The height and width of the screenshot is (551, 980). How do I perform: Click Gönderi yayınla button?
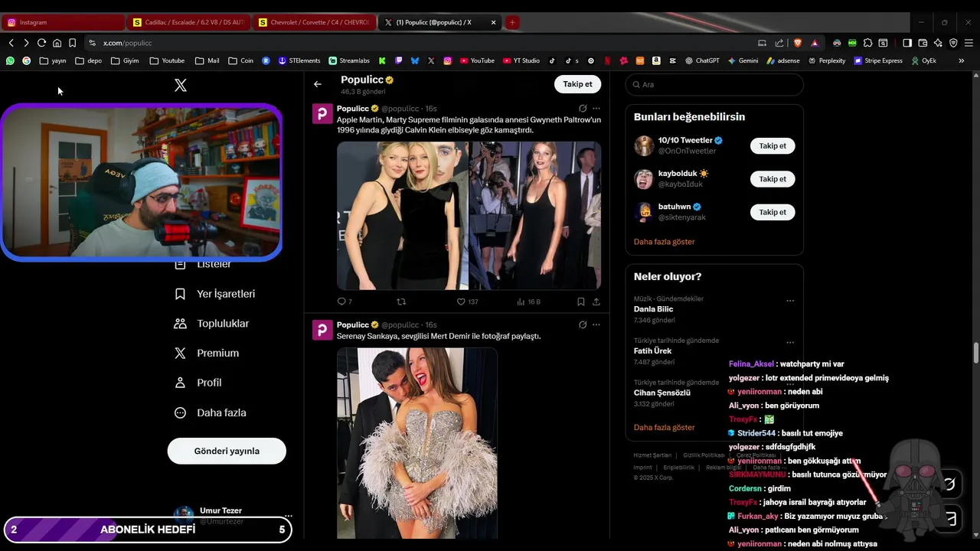(227, 451)
